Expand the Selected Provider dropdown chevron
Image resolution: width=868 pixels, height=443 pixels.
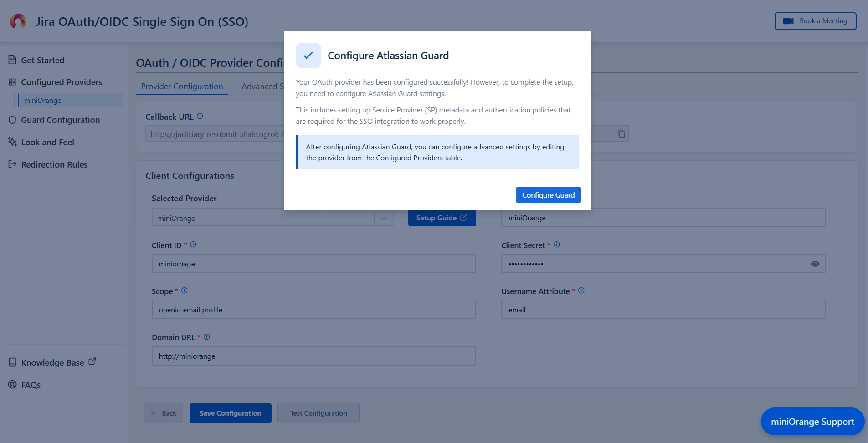click(384, 218)
